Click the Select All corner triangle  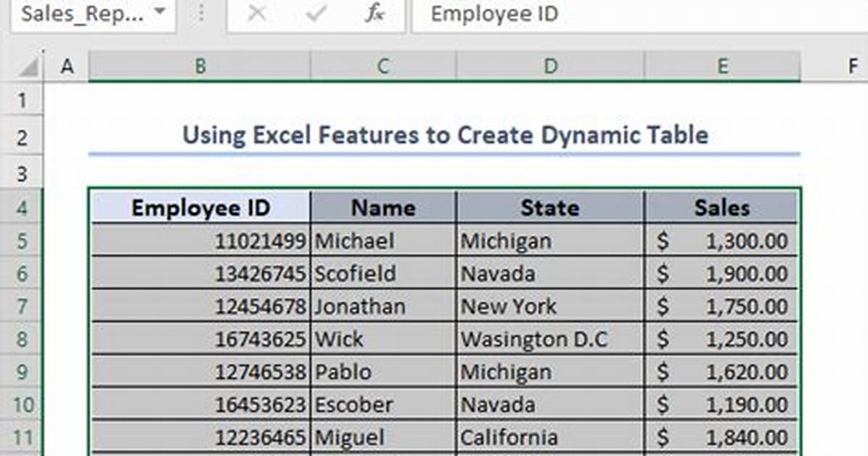[x=28, y=67]
